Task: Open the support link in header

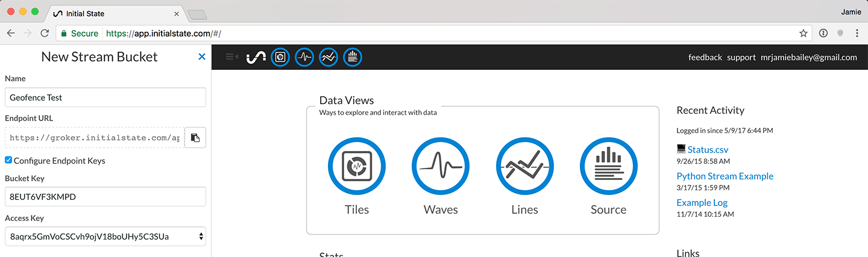Action: 741,57
